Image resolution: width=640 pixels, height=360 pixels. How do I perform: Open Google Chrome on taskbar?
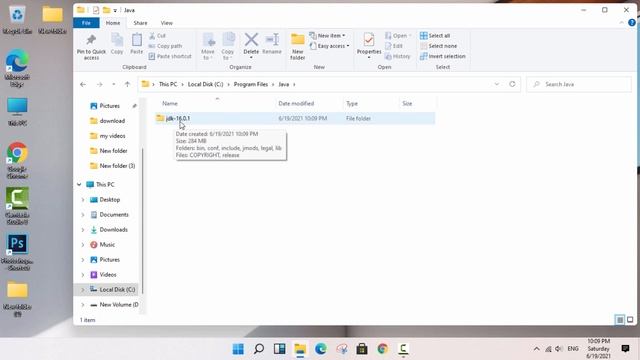point(382,349)
